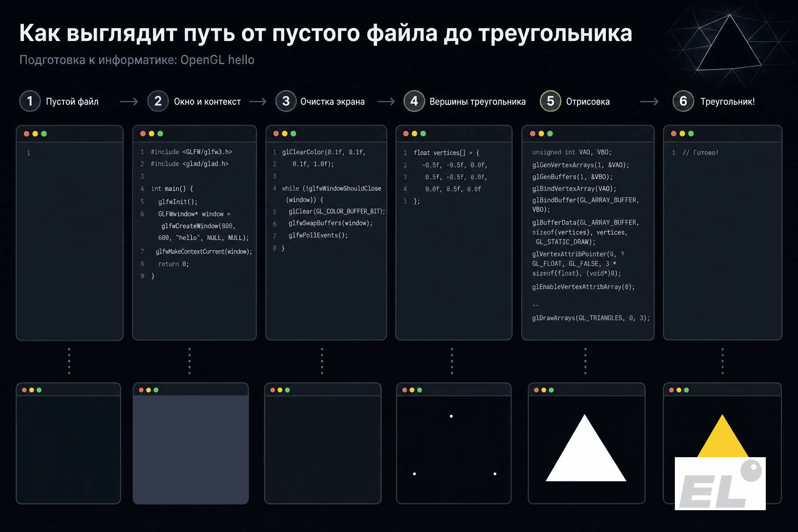Click the step 5 badge beside Отрисовка

(551, 101)
